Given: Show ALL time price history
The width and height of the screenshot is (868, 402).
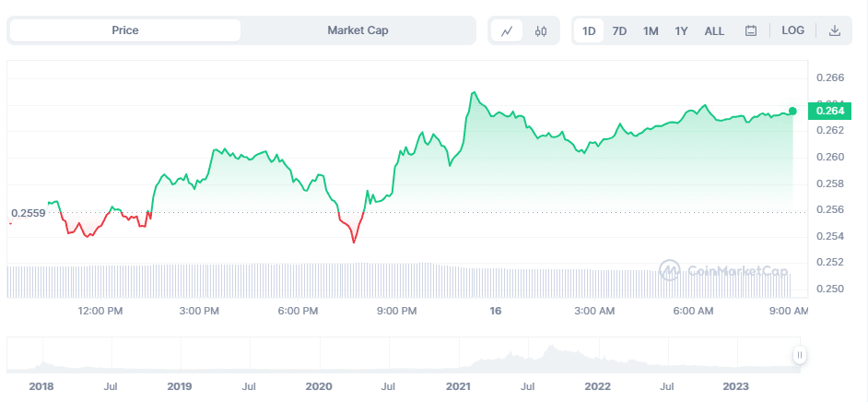Looking at the screenshot, I should pos(714,30).
